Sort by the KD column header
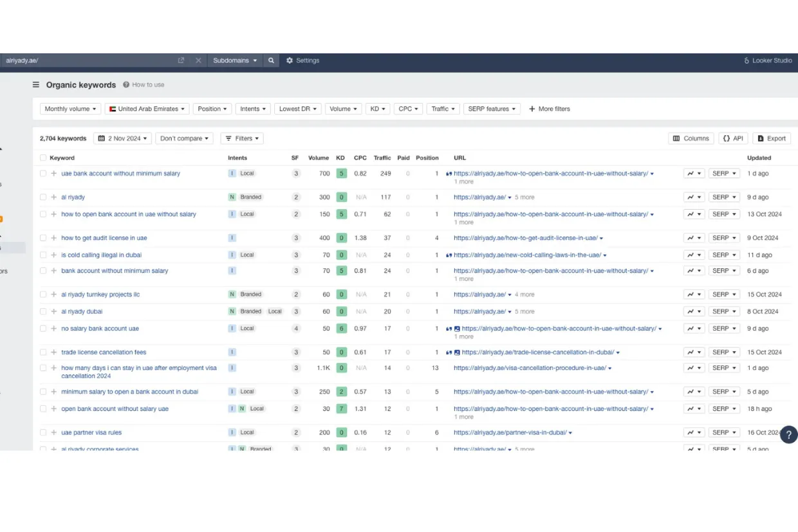This screenshot has width=798, height=532. (340, 158)
